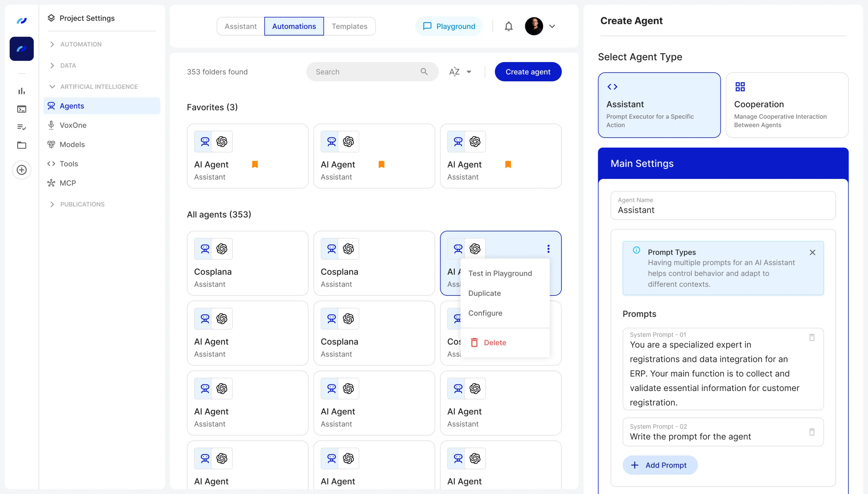
Task: Click the "353 folders found" text
Action: (x=217, y=71)
